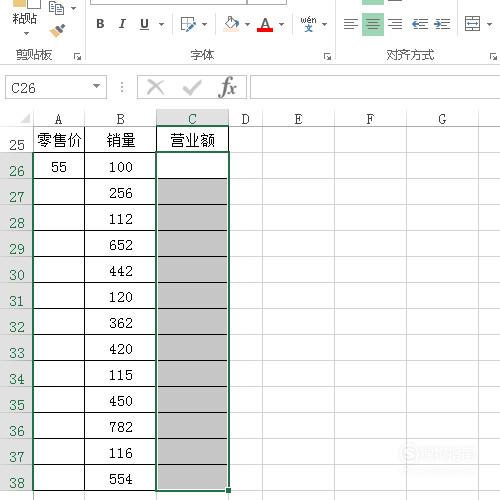Select column E header
Image resolution: width=500 pixels, height=500 pixels.
(x=298, y=119)
